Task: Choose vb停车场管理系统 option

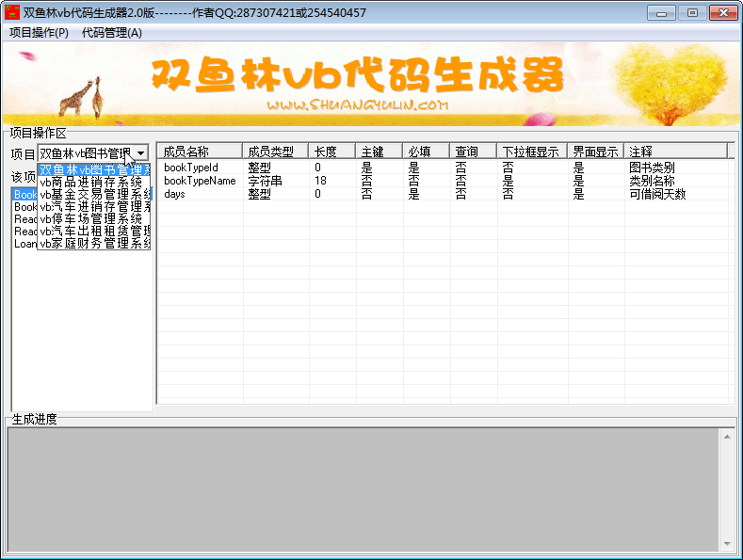Action: (94, 219)
